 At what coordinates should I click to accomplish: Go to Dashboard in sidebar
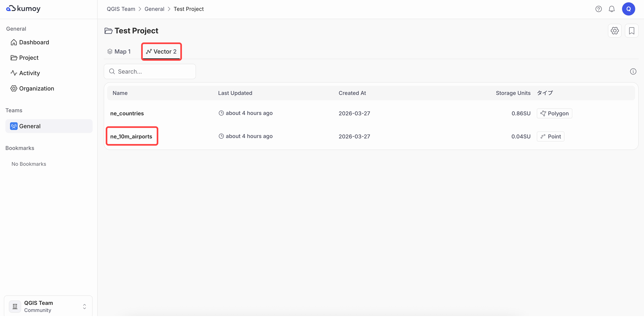click(x=34, y=42)
